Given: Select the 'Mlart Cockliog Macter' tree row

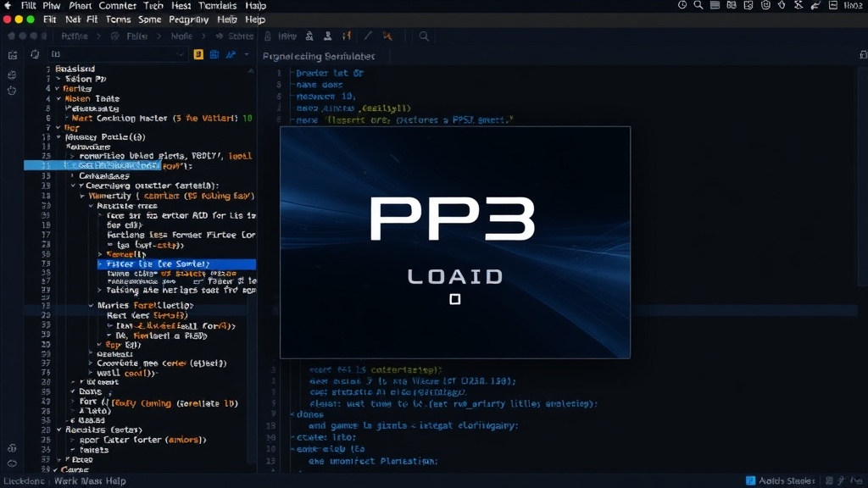Looking at the screenshot, I should pos(162,118).
